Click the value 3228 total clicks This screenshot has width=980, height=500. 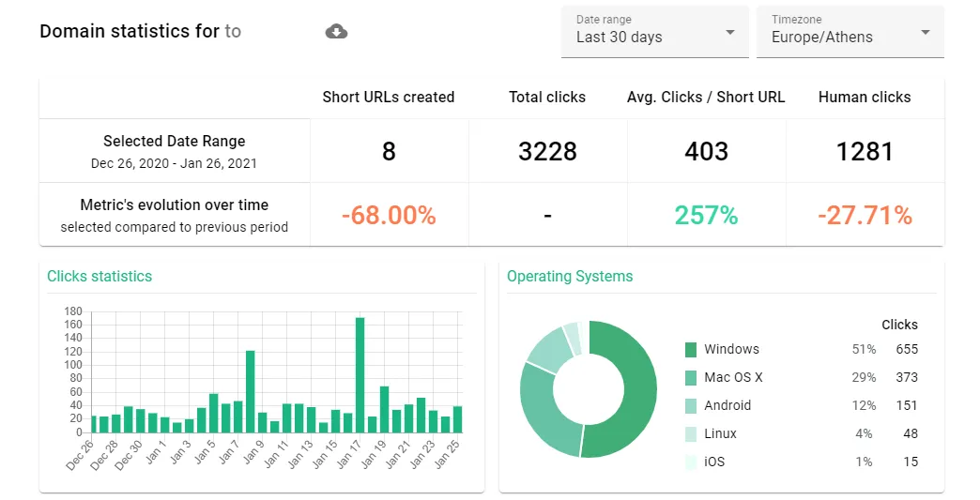point(547,152)
